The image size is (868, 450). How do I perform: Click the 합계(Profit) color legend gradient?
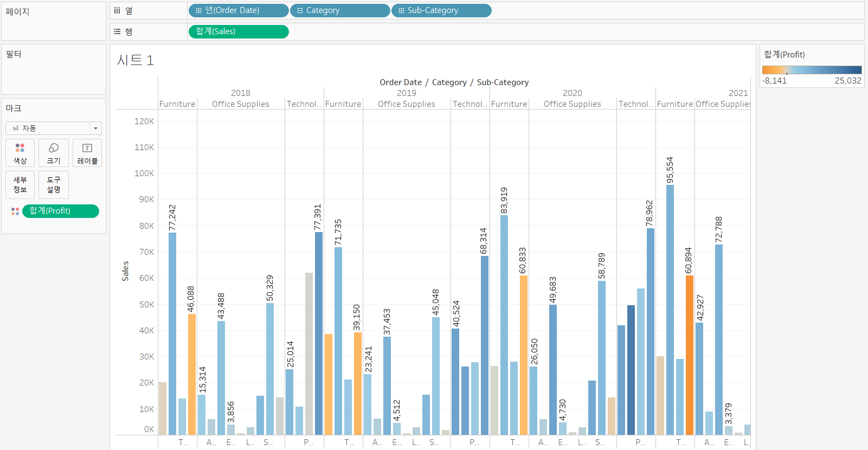[x=812, y=70]
